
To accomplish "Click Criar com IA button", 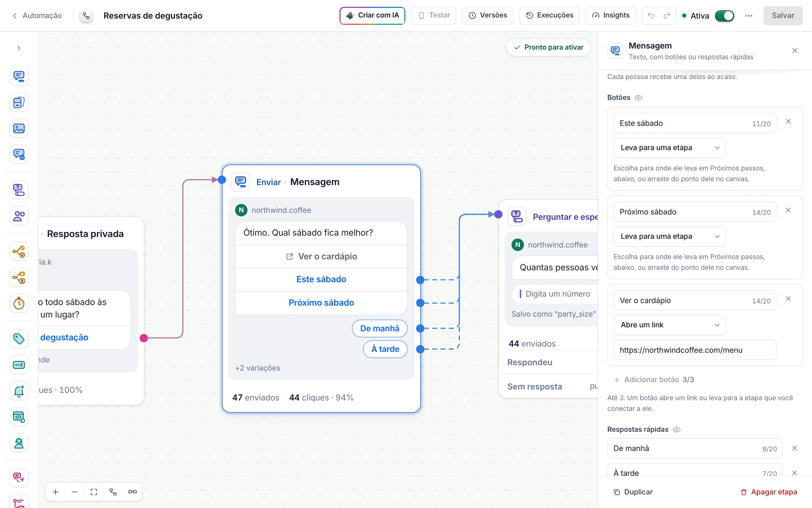I will [x=372, y=16].
